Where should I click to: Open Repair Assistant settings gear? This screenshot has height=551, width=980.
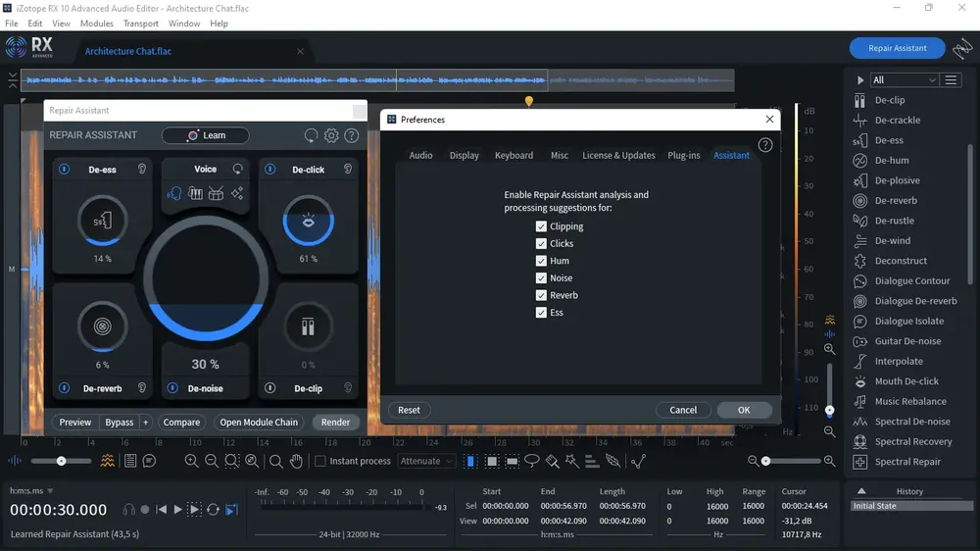click(x=331, y=135)
